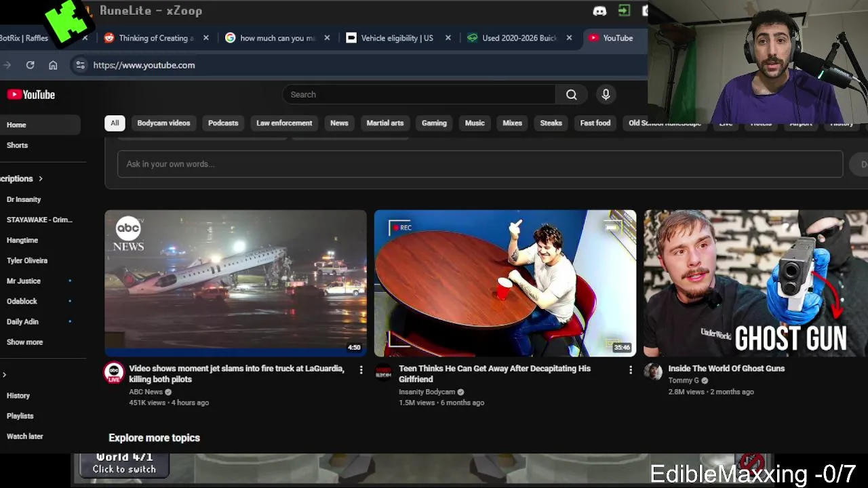The width and height of the screenshot is (868, 488).
Task: Click the YouTube search input field
Action: pos(419,95)
